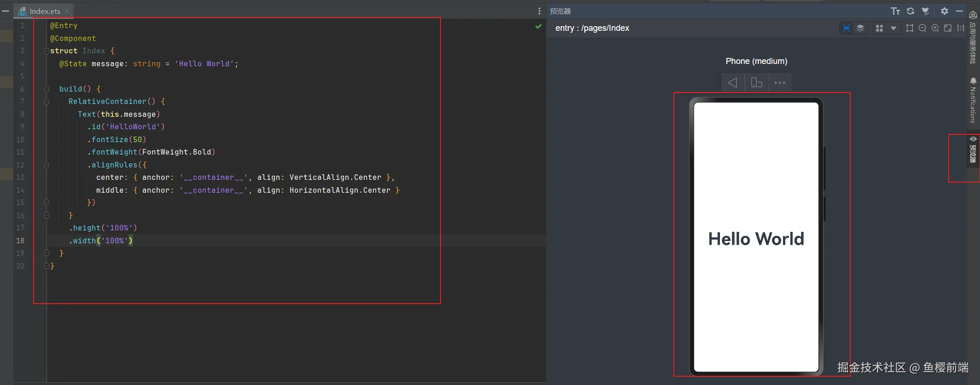Open previewer settings gear

[x=945, y=11]
